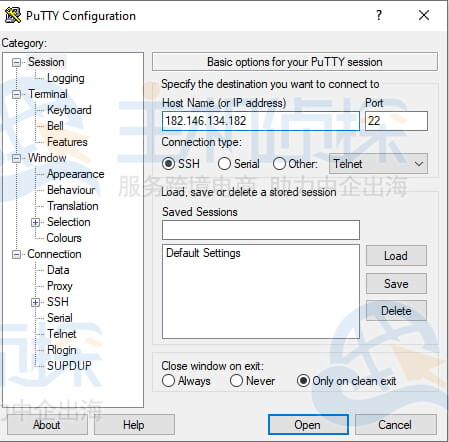This screenshot has width=449, height=442.
Task: Click the Open button
Action: point(308,425)
